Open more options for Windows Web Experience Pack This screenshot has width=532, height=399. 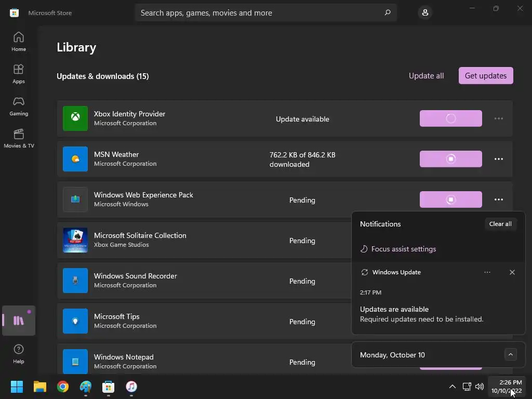coord(498,199)
